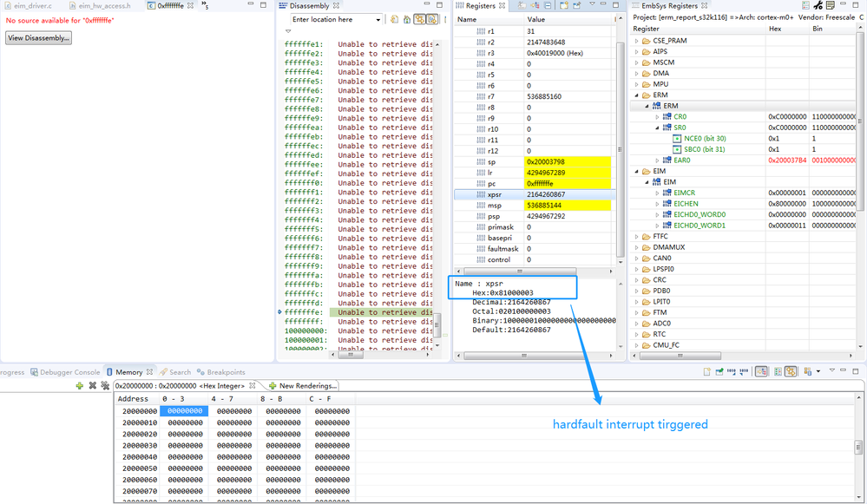The height and width of the screenshot is (504, 867).
Task: Open the Switch Memory Monitor dropdown
Action: pos(818,371)
